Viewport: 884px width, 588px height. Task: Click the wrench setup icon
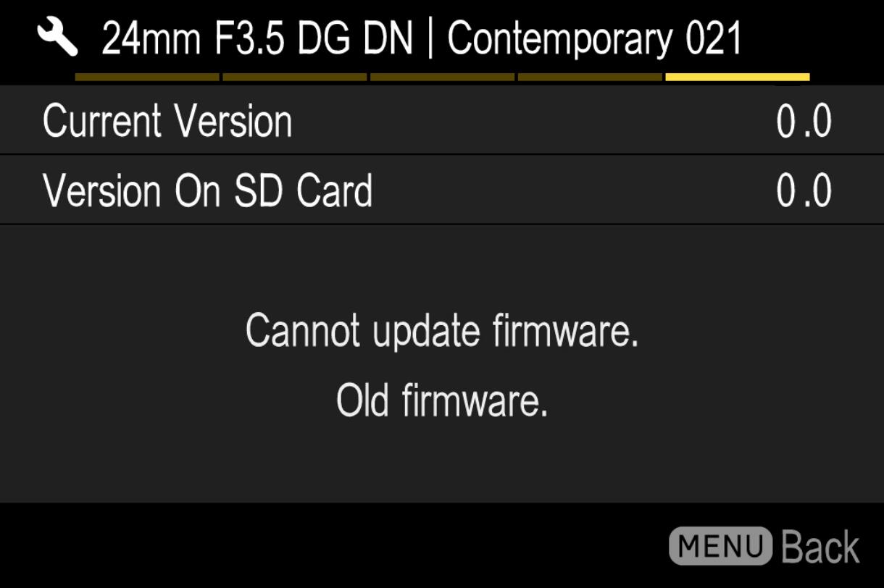point(58,38)
